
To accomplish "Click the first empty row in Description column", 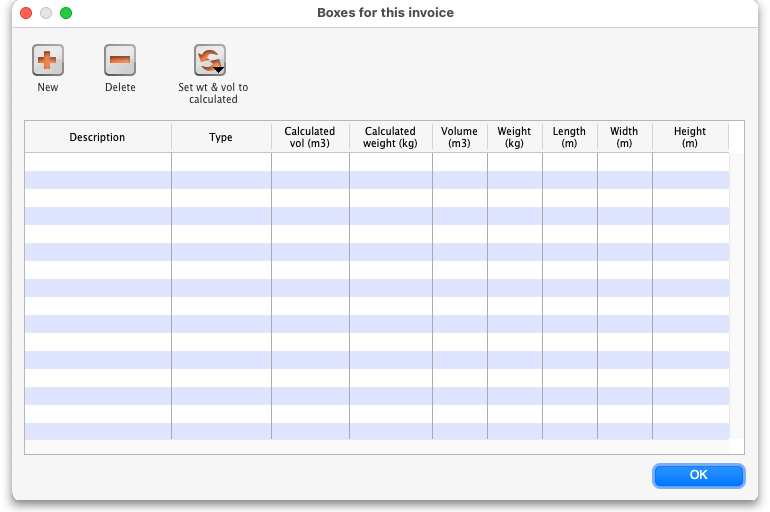I will [x=97, y=162].
